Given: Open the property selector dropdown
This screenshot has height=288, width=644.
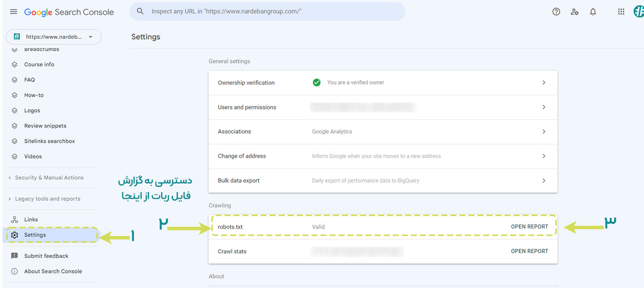Looking at the screenshot, I should click(x=90, y=37).
